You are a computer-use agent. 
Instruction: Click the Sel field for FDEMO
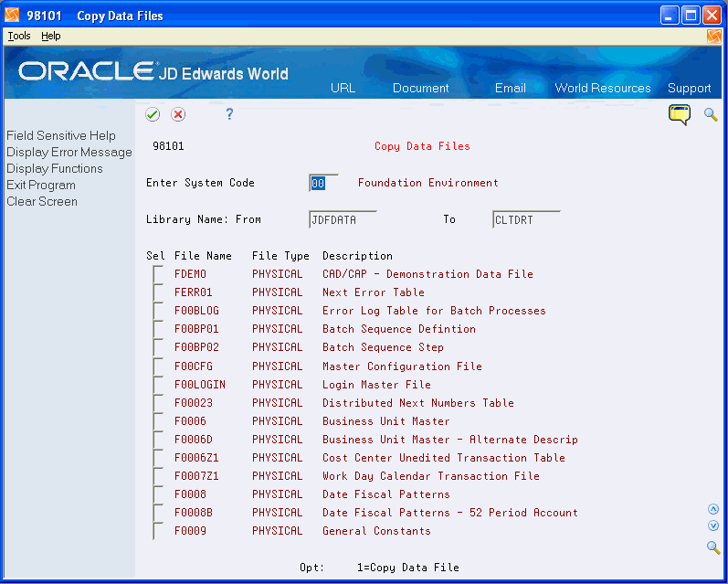158,274
